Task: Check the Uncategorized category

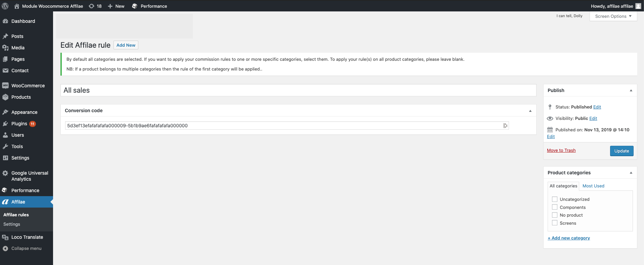Action: click(555, 199)
